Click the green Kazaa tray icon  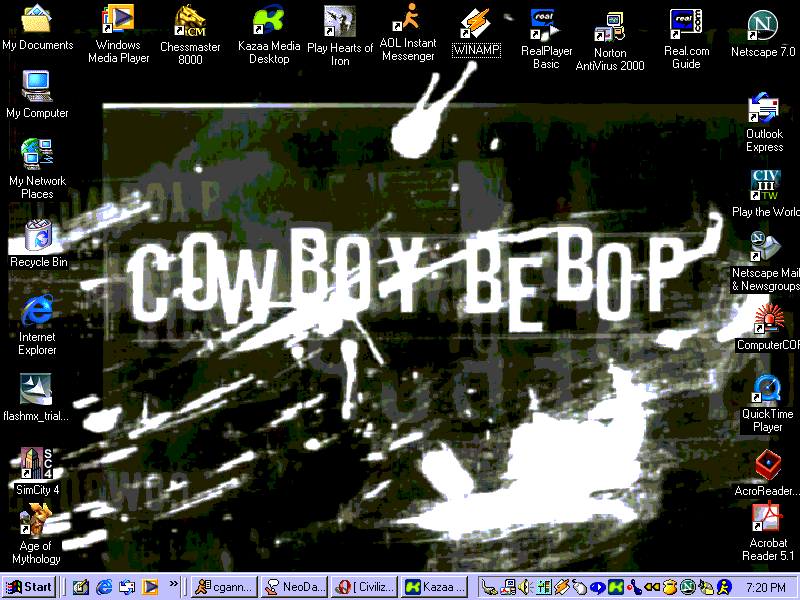pos(616,587)
